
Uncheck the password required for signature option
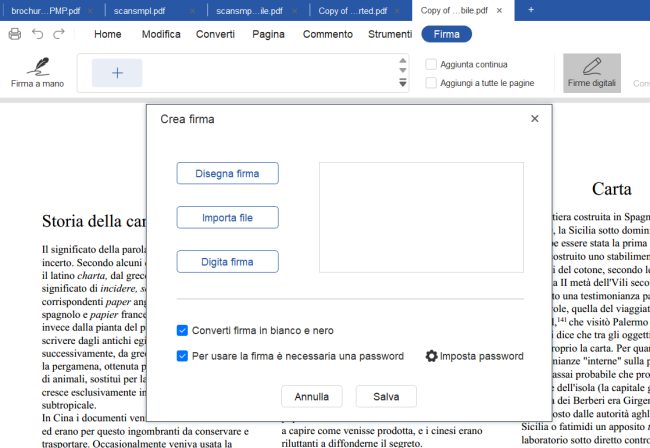[x=182, y=356]
